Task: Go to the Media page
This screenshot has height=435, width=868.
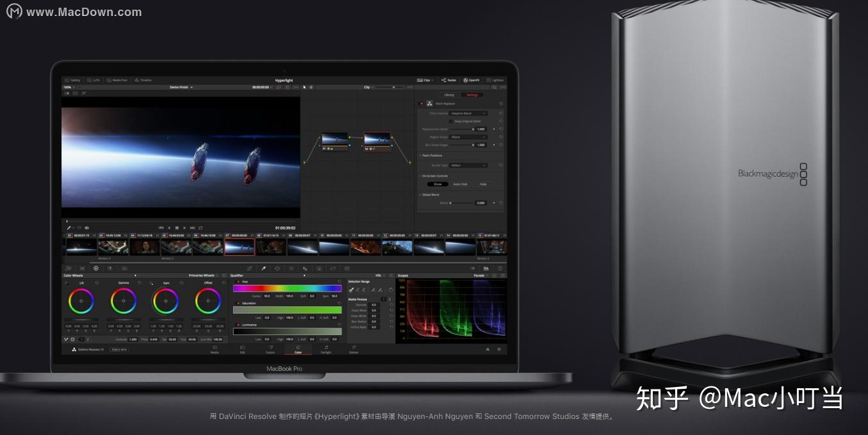Action: 215,350
